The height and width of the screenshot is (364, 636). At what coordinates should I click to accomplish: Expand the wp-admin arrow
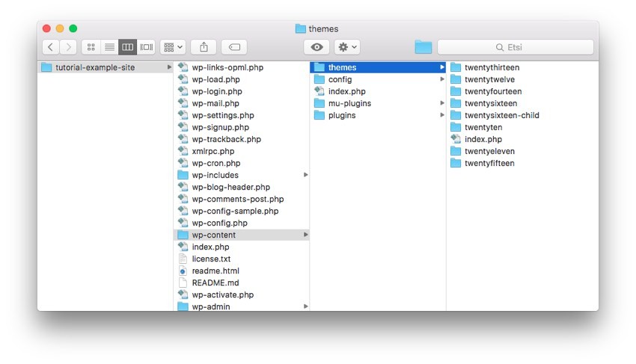click(306, 306)
